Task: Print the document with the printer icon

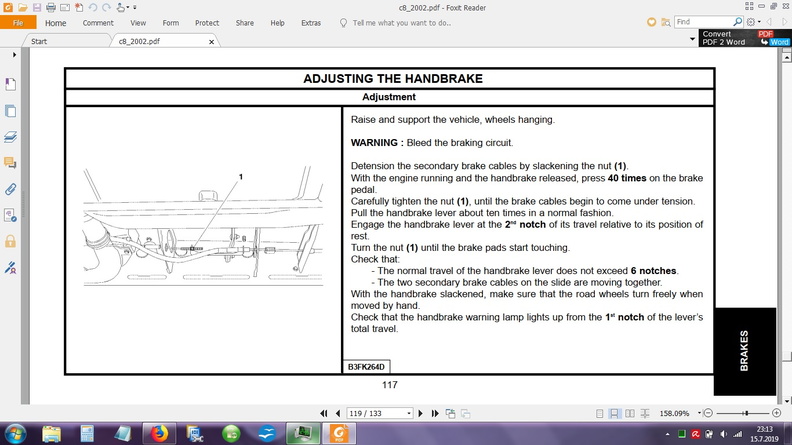Action: 51,8
